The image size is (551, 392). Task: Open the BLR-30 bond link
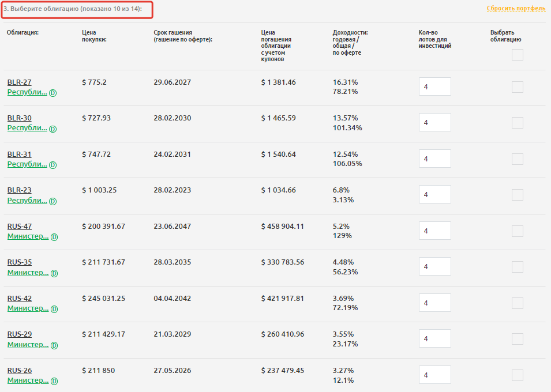point(19,118)
